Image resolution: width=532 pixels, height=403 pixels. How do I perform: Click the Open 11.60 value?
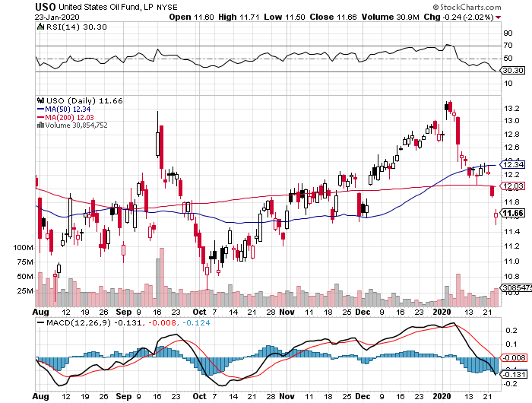[x=192, y=17]
